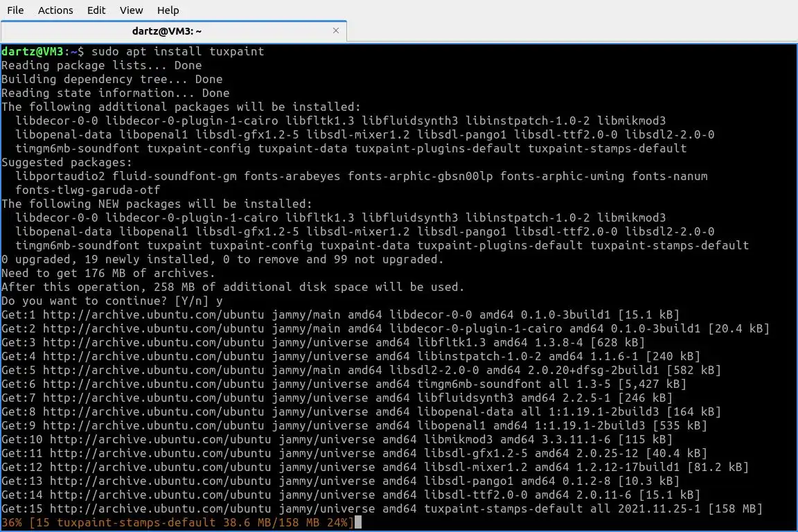Close the dartz@VM3 tab with its X
The image size is (798, 532).
pos(336,30)
